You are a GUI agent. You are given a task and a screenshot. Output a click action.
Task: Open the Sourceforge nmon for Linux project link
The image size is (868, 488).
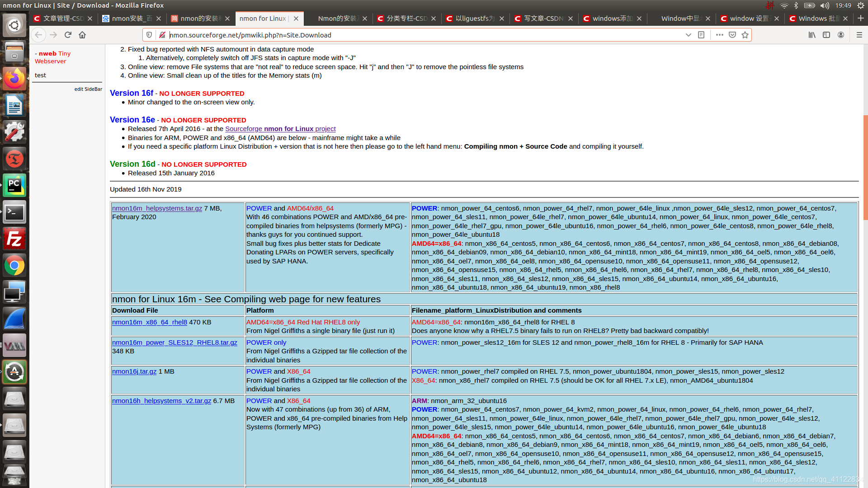click(280, 129)
